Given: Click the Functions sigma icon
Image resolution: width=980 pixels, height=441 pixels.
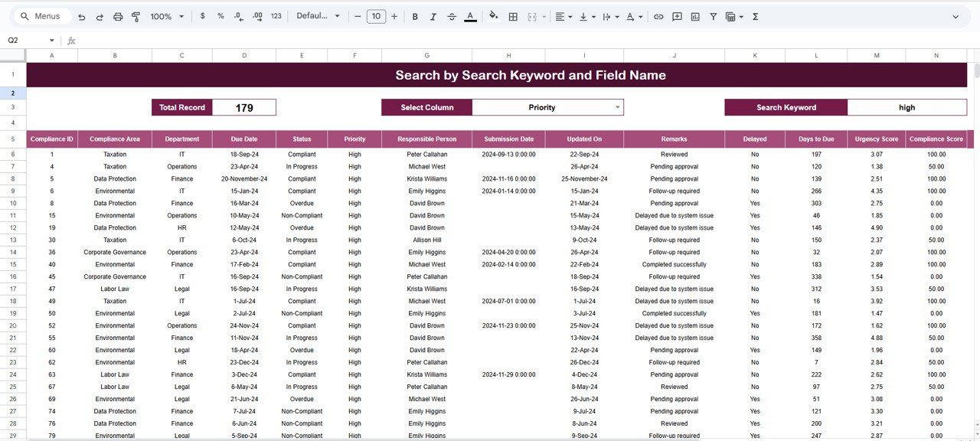Looking at the screenshot, I should [x=754, y=16].
